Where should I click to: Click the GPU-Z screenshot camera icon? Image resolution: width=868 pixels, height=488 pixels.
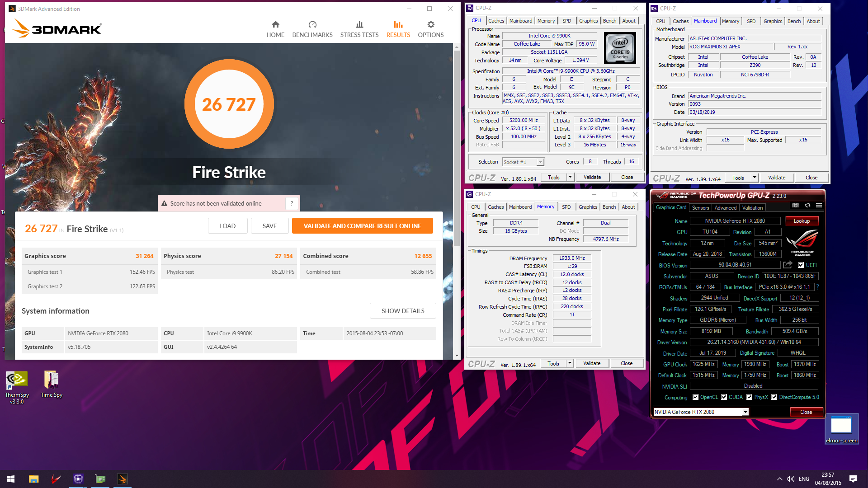tap(796, 206)
